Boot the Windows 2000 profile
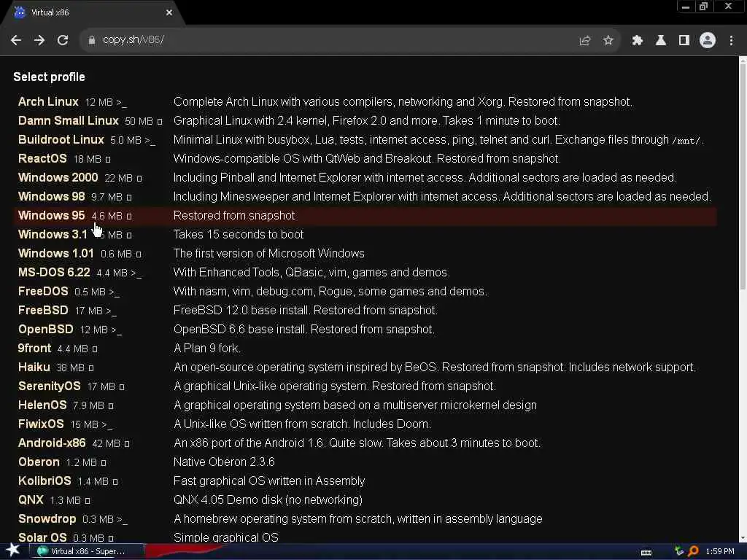The image size is (747, 560). point(58,178)
